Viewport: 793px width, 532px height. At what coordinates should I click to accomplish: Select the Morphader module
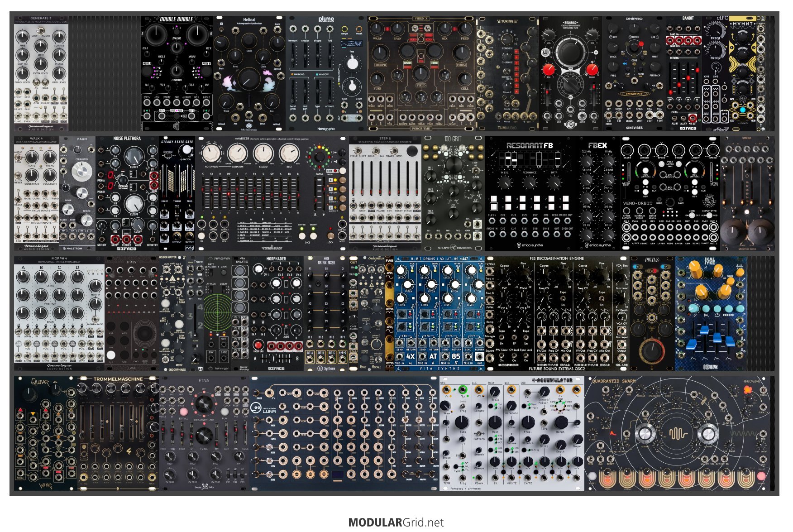click(277, 313)
